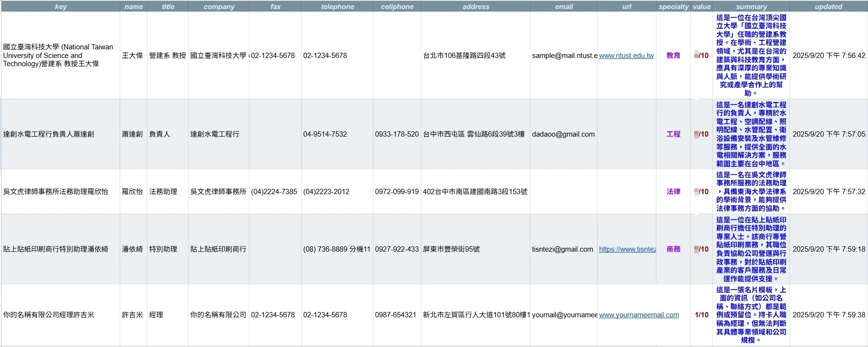868x347 pixels.
Task: Select telephone cell 04-9514-7532
Action: point(337,134)
